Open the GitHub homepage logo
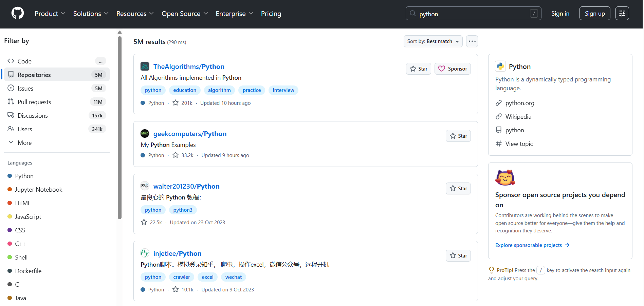 [18, 14]
